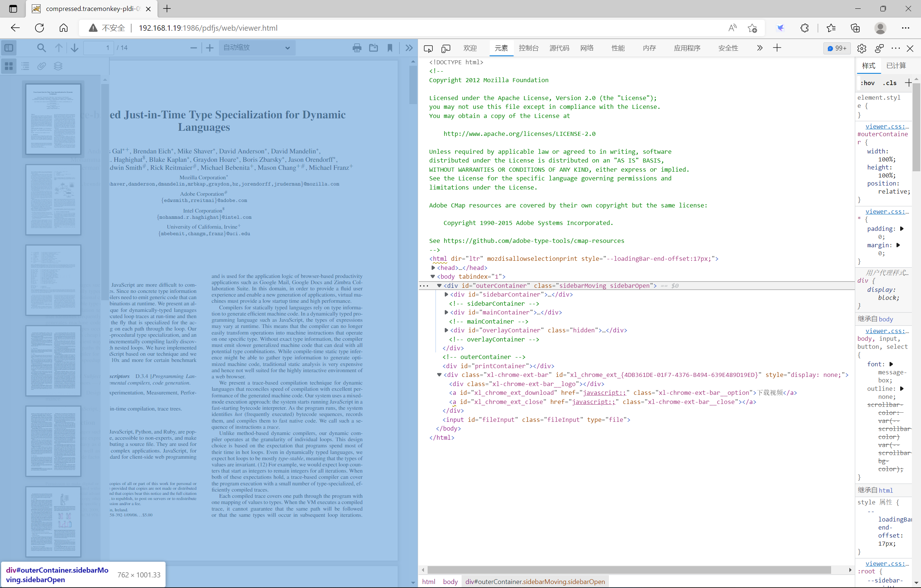Add a new DevTools tool tab

777,48
